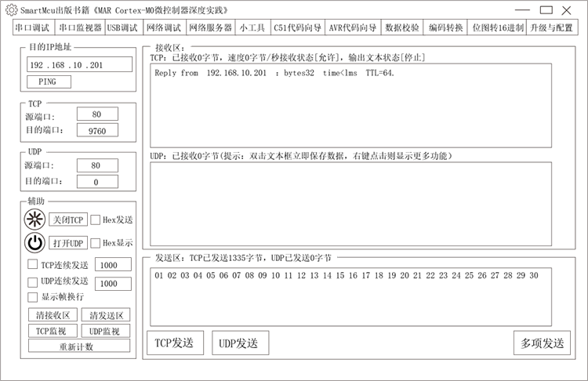
Task: Open the C51代码向导 tab
Action: point(297,27)
